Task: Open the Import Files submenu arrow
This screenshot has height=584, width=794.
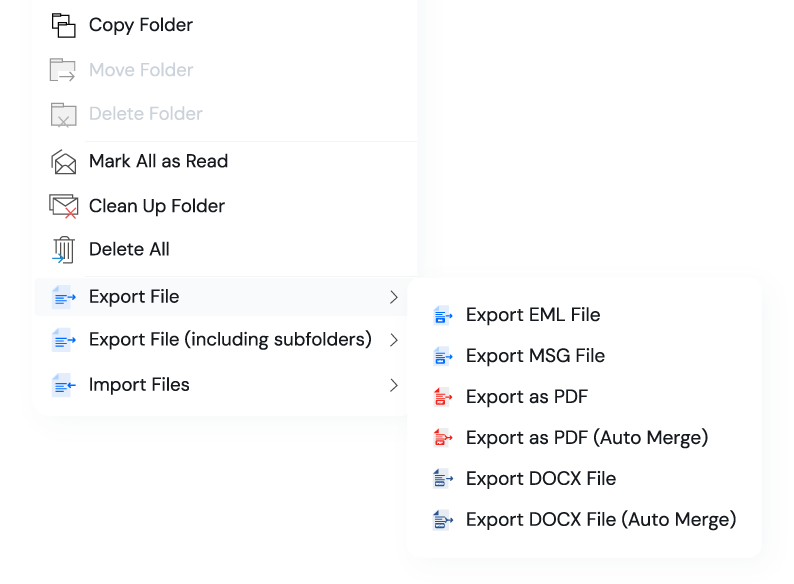Action: (x=394, y=385)
